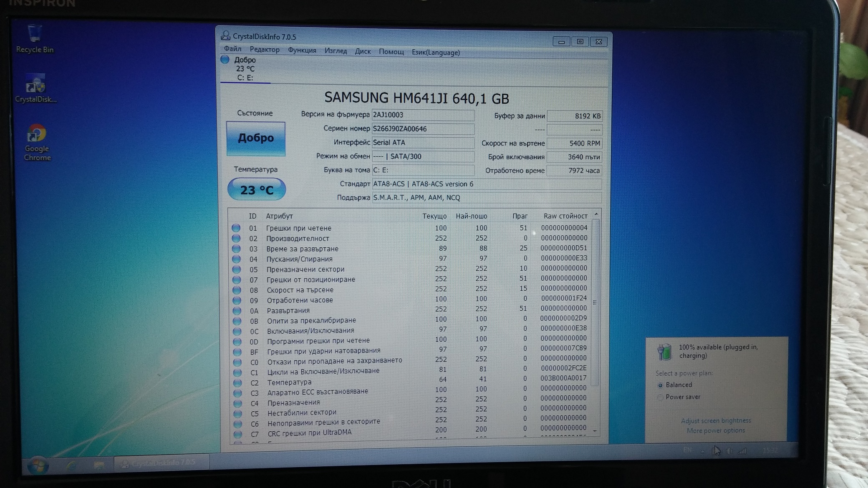Image resolution: width=868 pixels, height=488 pixels.
Task: Click the status circle for attribute 05
Action: [236, 269]
